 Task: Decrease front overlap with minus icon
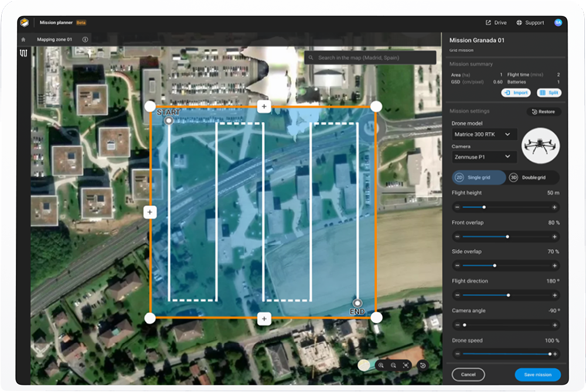[457, 237]
